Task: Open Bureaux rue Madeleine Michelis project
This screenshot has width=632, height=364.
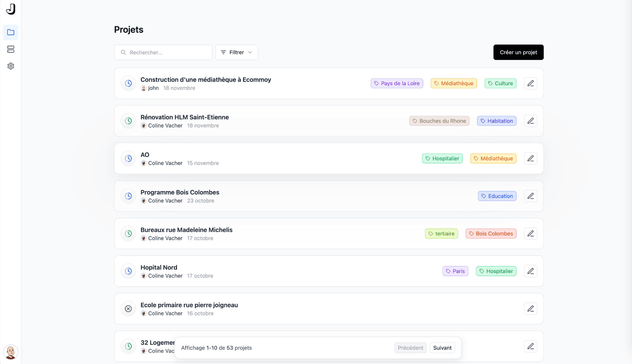Action: (x=186, y=230)
